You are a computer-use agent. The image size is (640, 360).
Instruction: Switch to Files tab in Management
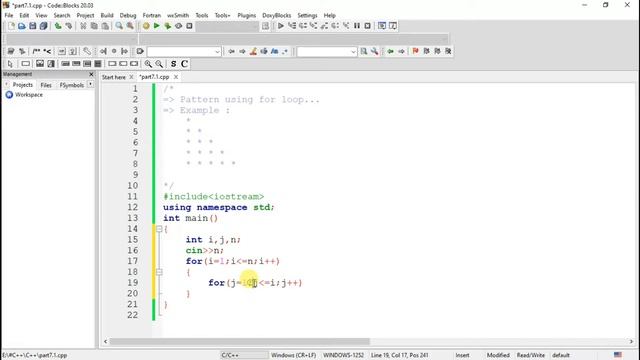click(x=46, y=85)
